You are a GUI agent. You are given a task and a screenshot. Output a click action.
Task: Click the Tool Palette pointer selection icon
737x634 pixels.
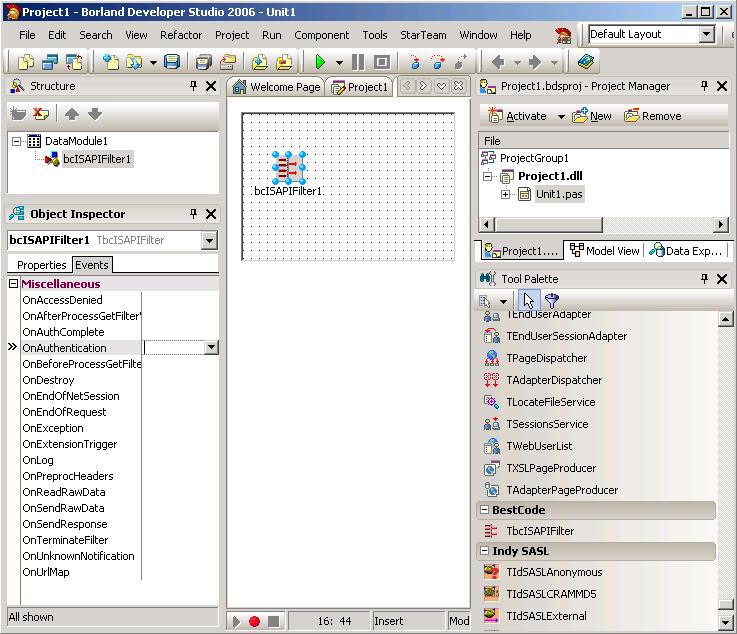pos(528,300)
